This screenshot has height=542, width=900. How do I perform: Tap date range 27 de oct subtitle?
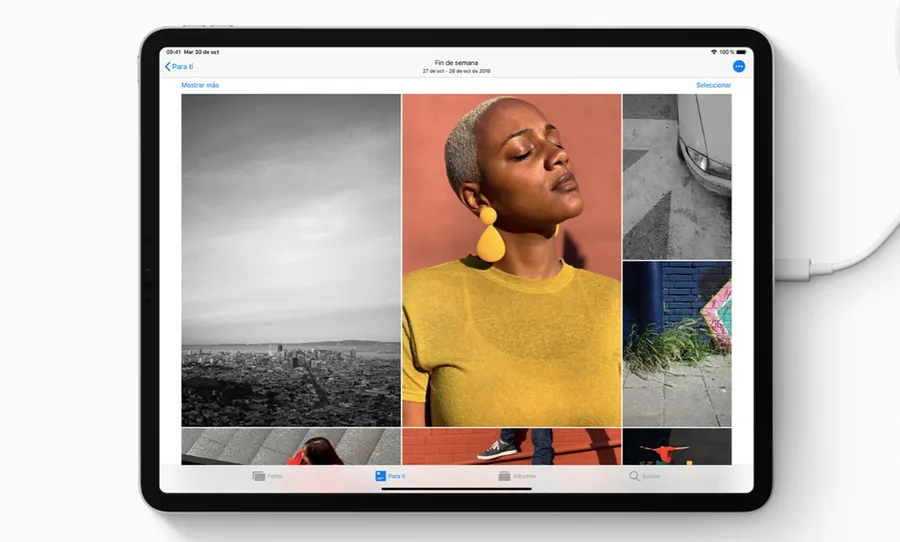point(456,71)
